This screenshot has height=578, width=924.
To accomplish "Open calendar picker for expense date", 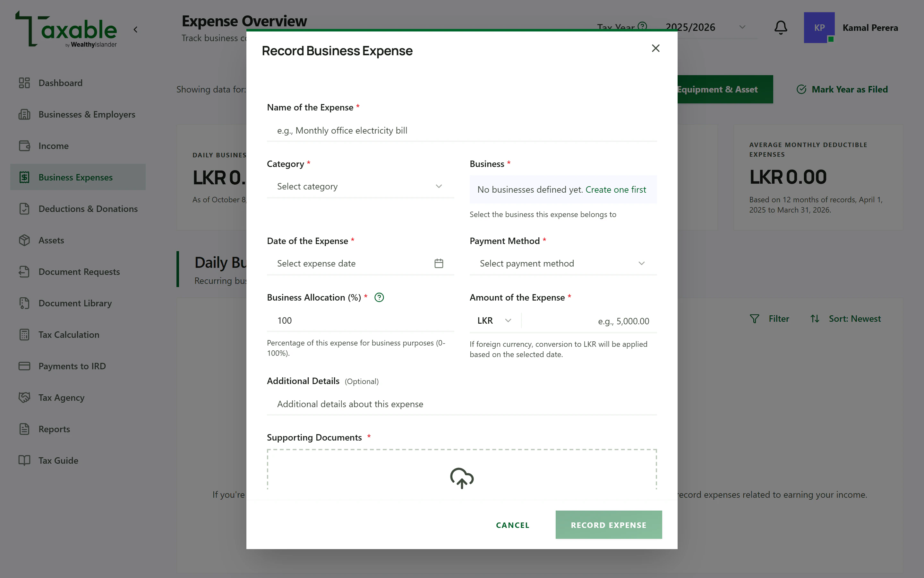I will click(439, 263).
